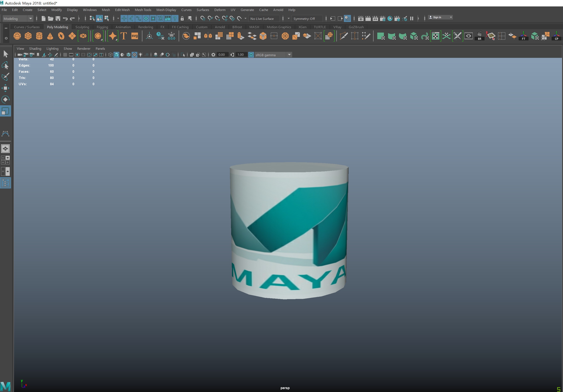Pick the Paint selection tool
This screenshot has width=563, height=392.
coord(5,77)
